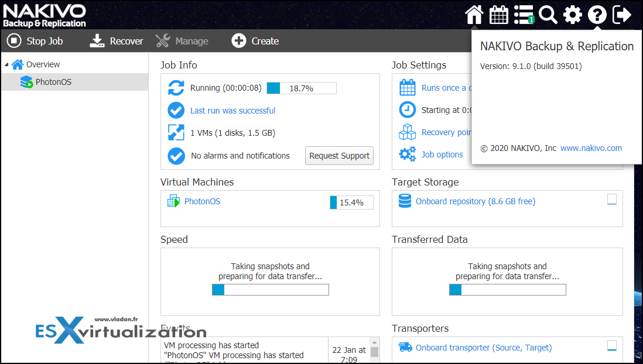Click the Stop Job button
The height and width of the screenshot is (364, 643).
[x=35, y=41]
